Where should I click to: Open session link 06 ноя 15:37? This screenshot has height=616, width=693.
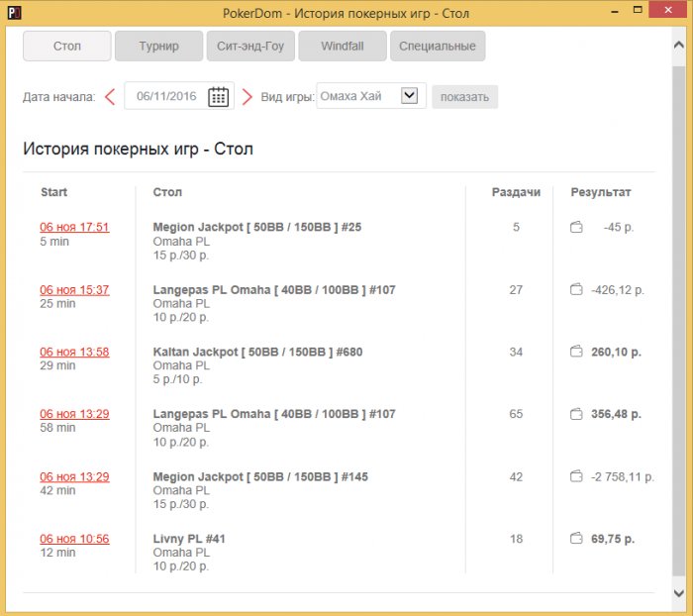(x=74, y=290)
